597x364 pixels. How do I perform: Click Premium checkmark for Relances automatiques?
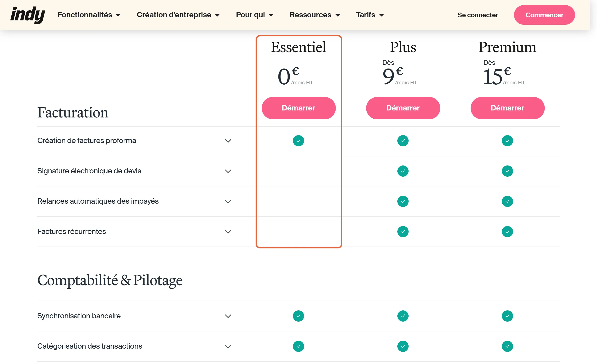point(507,201)
